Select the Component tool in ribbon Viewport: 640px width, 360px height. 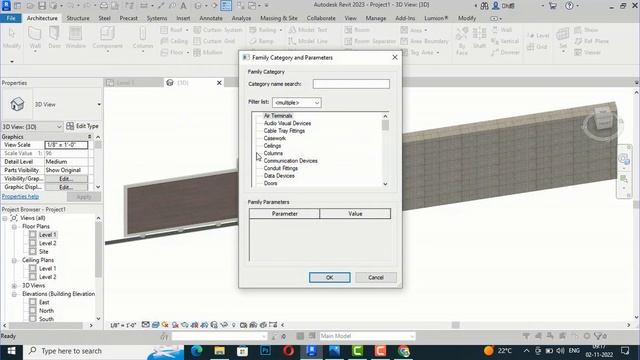coord(107,38)
